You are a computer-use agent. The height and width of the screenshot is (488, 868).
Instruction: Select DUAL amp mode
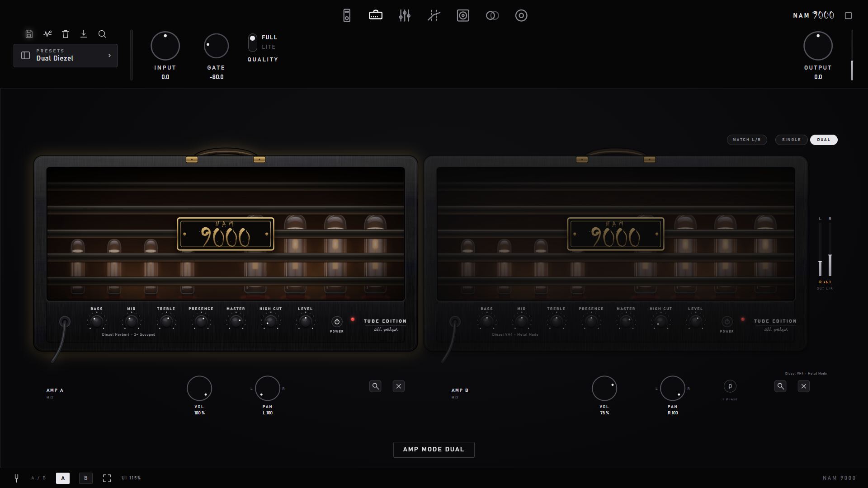click(824, 140)
